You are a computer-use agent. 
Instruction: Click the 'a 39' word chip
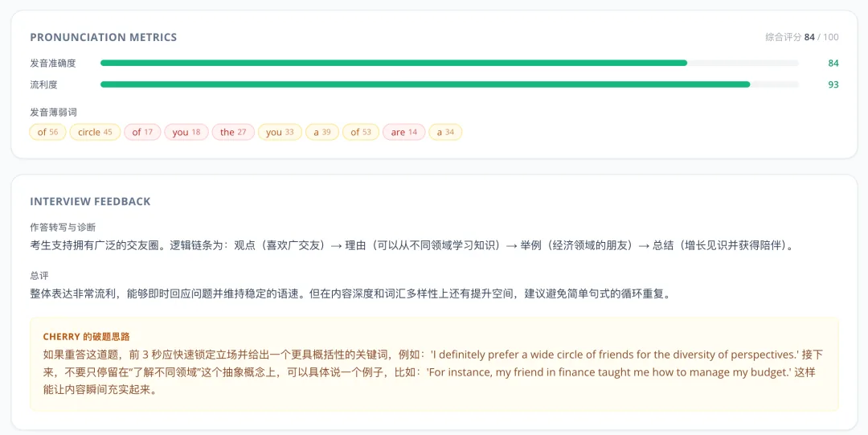coord(322,132)
